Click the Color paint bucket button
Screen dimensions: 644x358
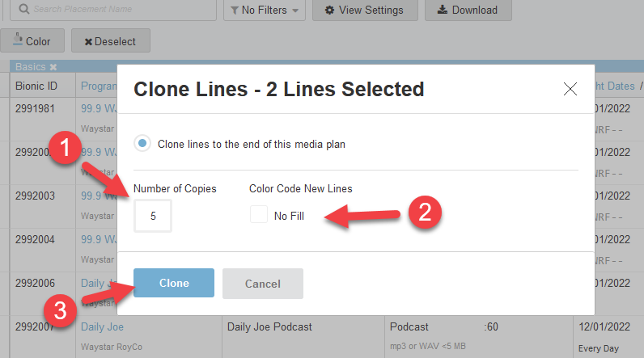32,40
